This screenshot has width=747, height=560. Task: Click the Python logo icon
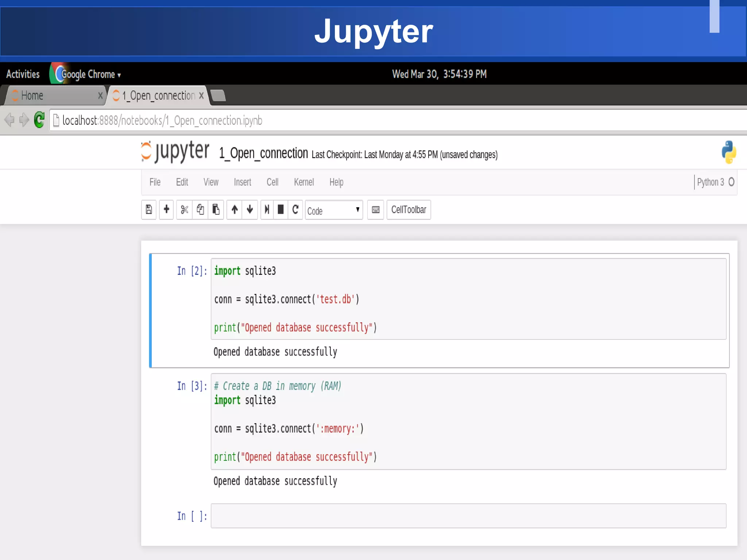click(729, 152)
